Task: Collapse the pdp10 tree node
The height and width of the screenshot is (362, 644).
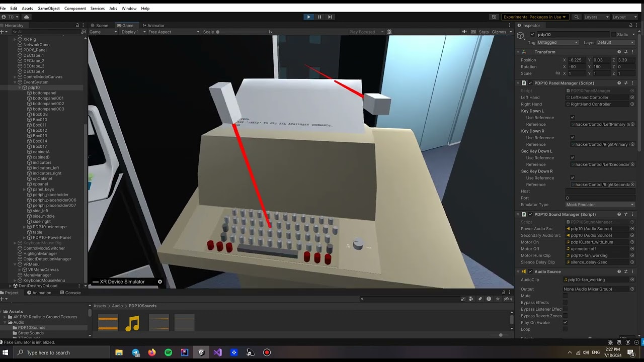Action: (x=20, y=87)
